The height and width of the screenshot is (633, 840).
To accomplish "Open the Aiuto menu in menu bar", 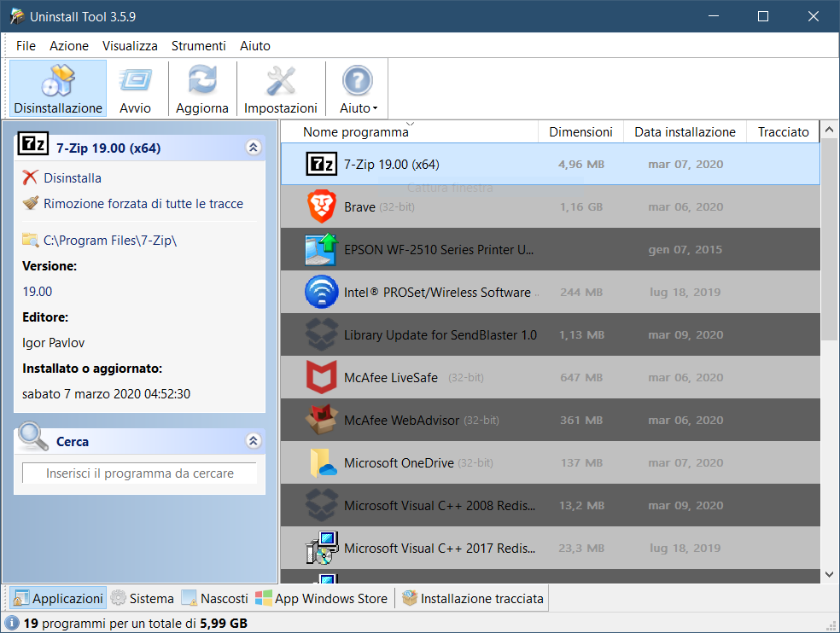I will (255, 46).
